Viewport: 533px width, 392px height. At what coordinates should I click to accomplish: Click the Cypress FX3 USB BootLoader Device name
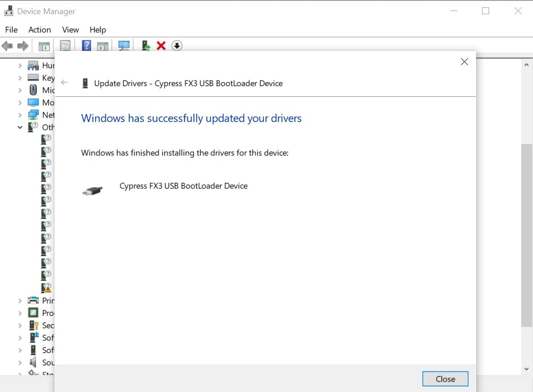coord(184,186)
